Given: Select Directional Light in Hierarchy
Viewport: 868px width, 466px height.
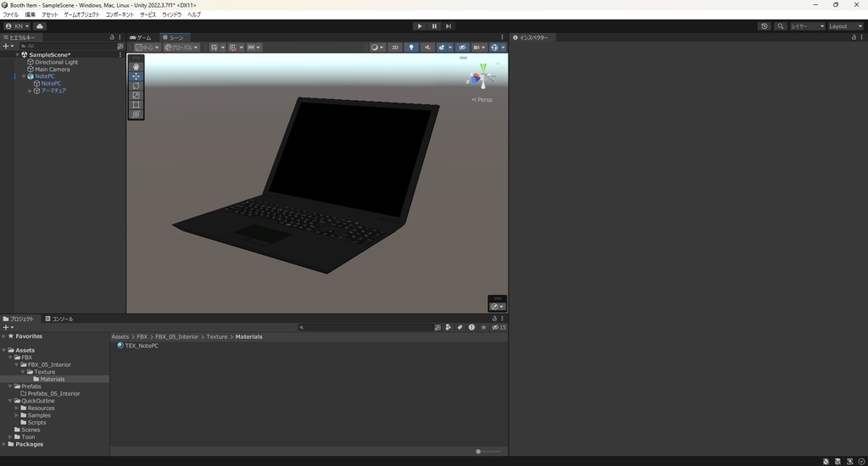Looking at the screenshot, I should [x=56, y=62].
